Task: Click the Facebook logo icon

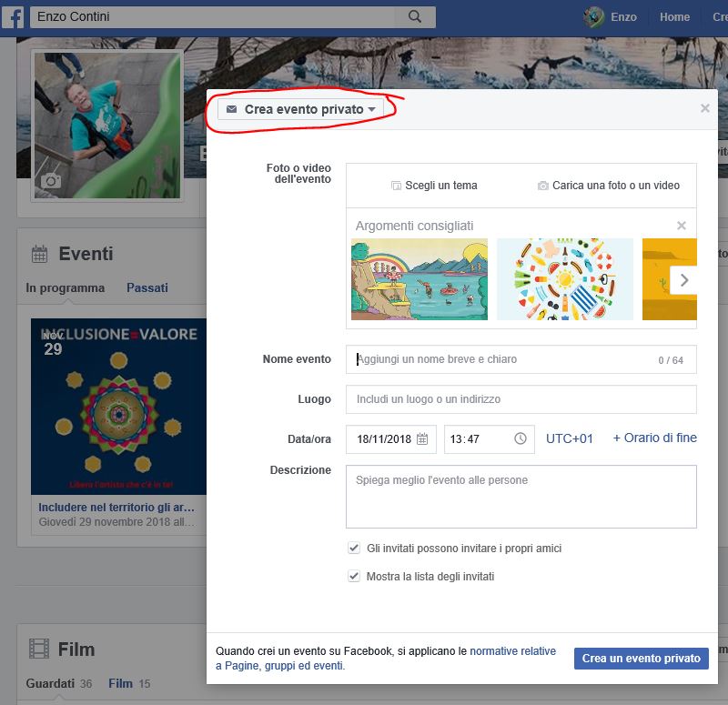Action: pos(12,17)
